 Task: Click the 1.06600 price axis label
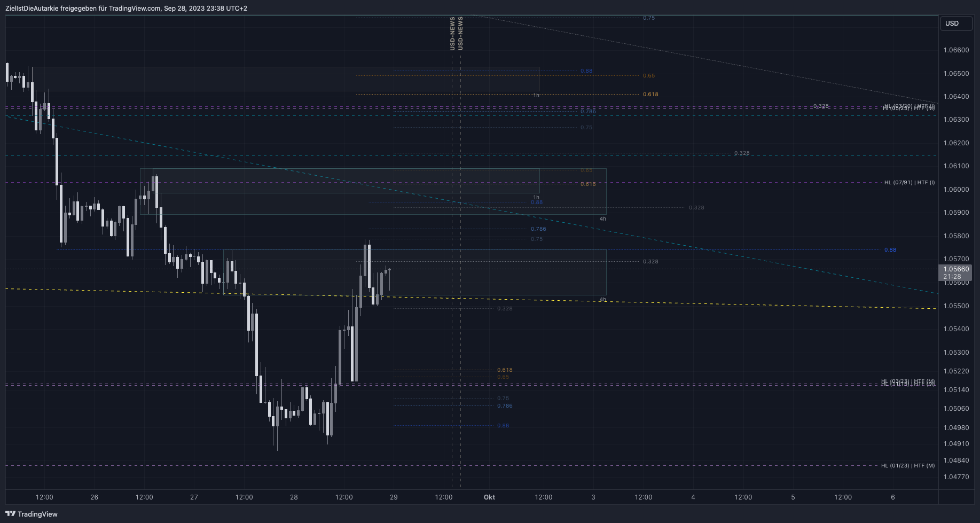pos(956,50)
